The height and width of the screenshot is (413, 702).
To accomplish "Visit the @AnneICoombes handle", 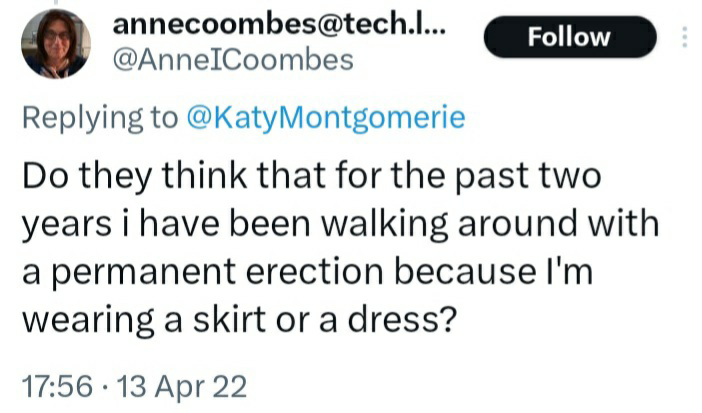I will click(x=233, y=60).
